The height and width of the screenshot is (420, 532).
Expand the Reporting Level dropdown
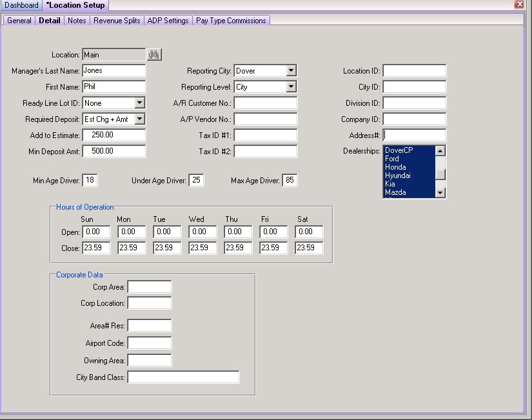tap(291, 87)
